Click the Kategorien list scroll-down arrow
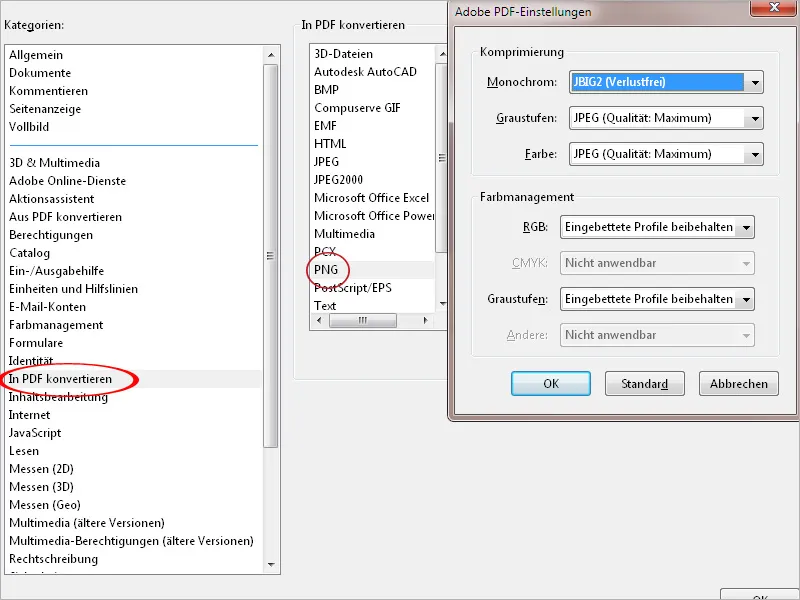The width and height of the screenshot is (800, 600). (271, 565)
